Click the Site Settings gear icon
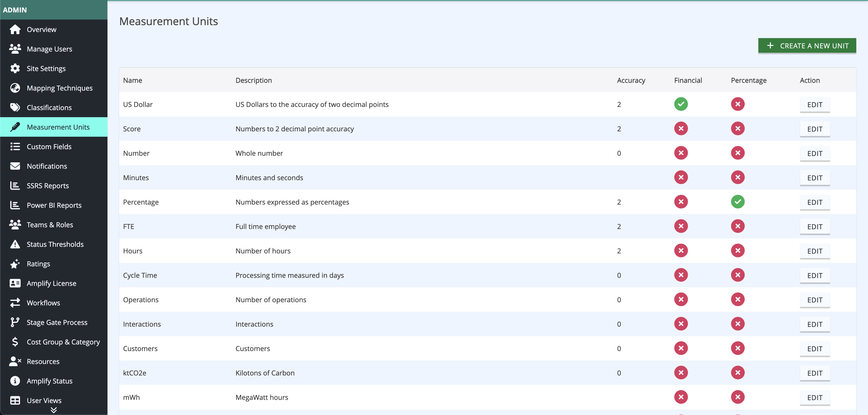Screen dimensions: 868x415 click(x=15, y=68)
